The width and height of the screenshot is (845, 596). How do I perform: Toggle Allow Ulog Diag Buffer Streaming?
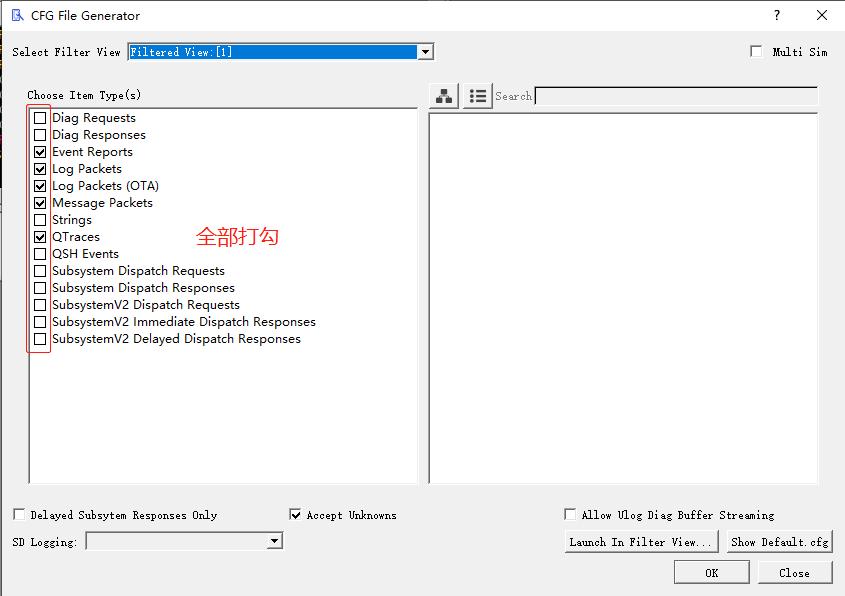pyautogui.click(x=569, y=514)
